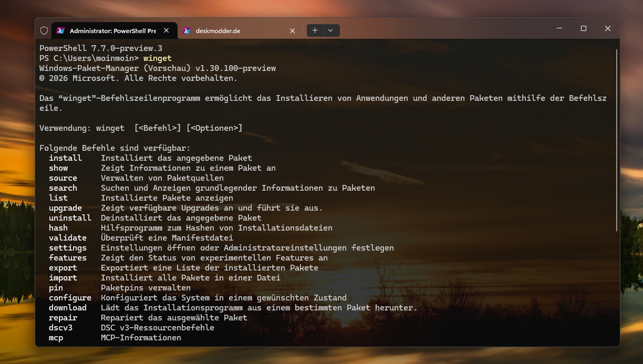Click 'DSC v3-Ressourcenbefehle' description
The width and height of the screenshot is (643, 364).
click(158, 328)
